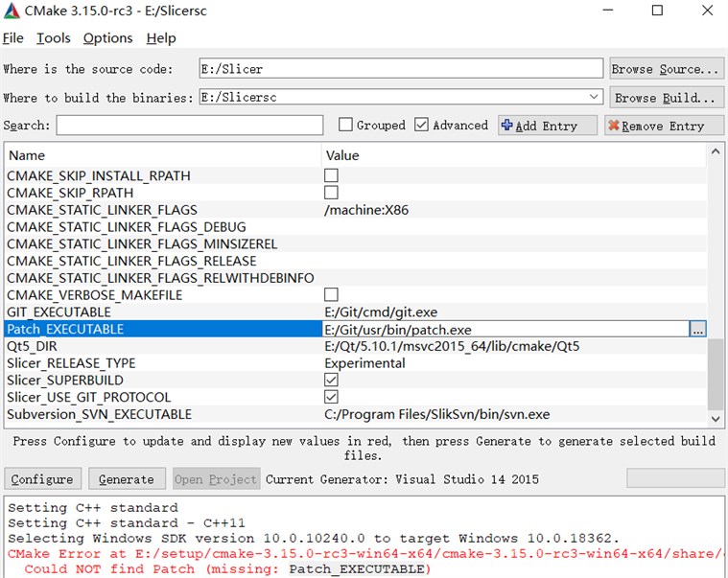Click the blue plus Add Entry button
Screen dimensions: 728x578
tap(548, 126)
